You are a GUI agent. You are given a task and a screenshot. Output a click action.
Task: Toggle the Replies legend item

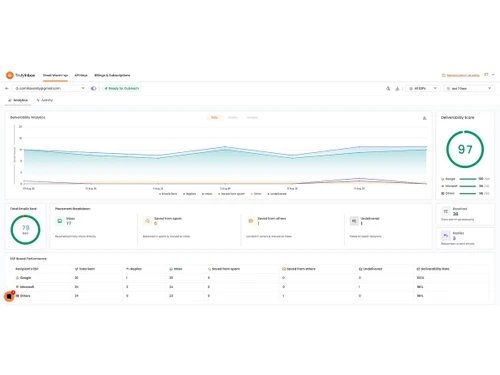point(189,194)
